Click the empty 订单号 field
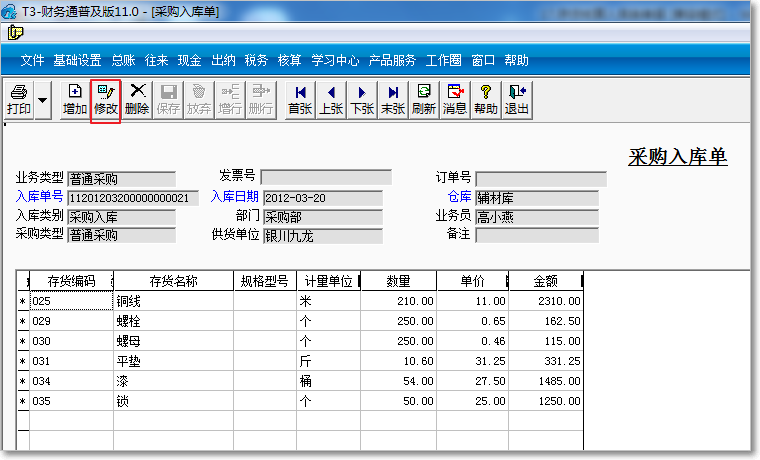This screenshot has height=460, width=760. [541, 179]
